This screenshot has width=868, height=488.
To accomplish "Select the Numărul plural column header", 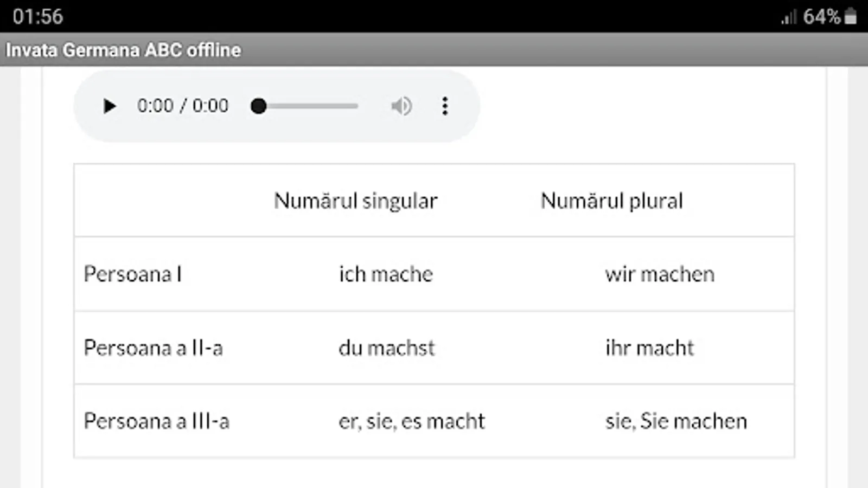I will pos(611,201).
